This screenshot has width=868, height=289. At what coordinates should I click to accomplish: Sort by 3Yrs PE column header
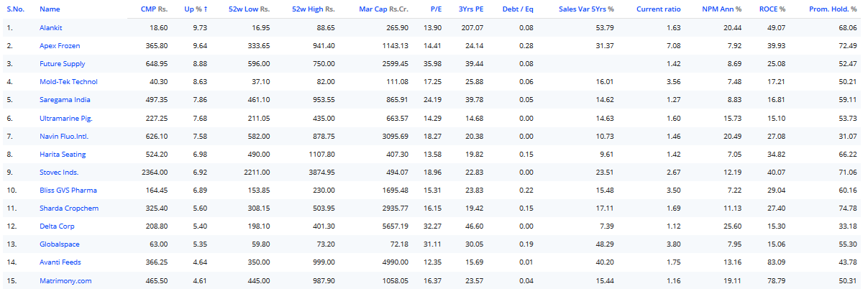471,9
